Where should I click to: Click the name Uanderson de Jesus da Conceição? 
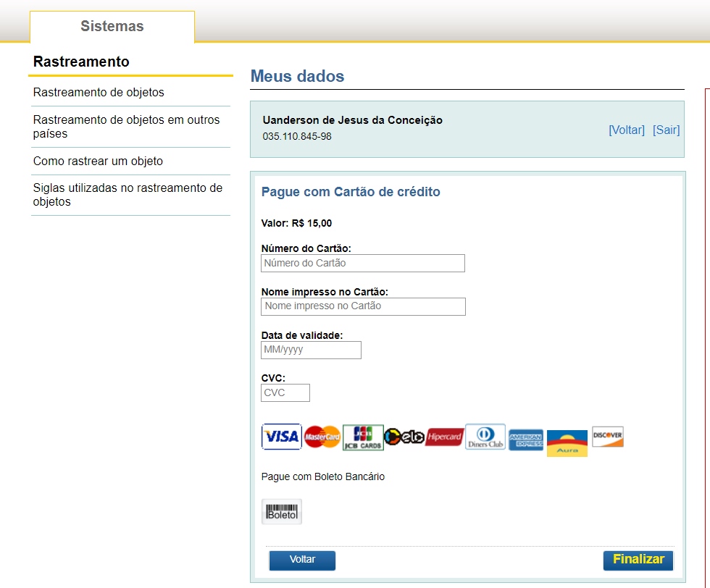352,120
